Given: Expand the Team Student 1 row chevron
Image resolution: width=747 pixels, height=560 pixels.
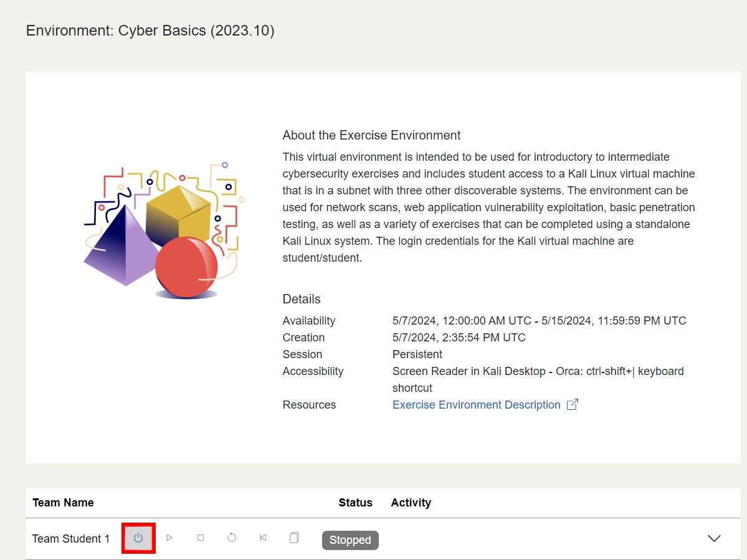Looking at the screenshot, I should point(713,539).
